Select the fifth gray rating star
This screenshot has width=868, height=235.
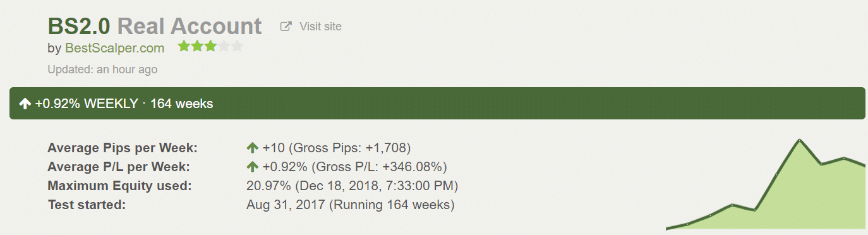pyautogui.click(x=237, y=47)
